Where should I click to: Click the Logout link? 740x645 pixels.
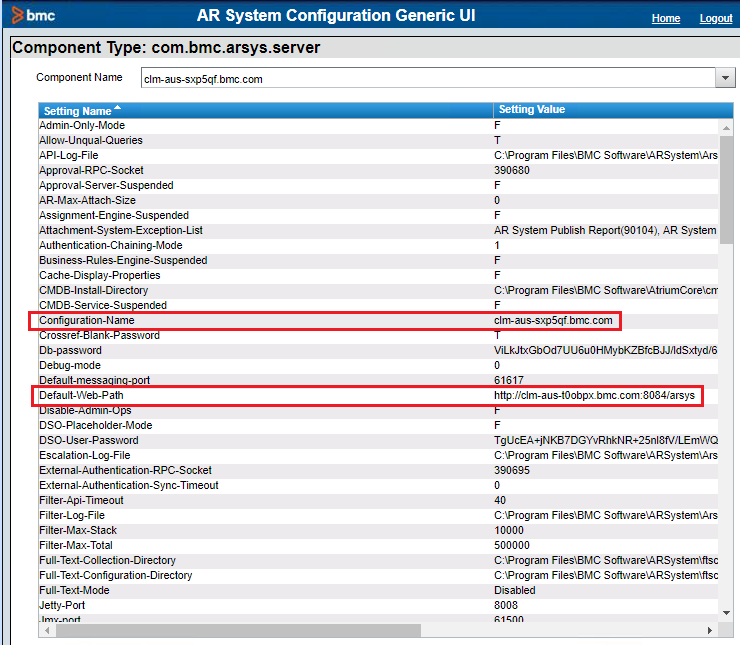click(715, 18)
